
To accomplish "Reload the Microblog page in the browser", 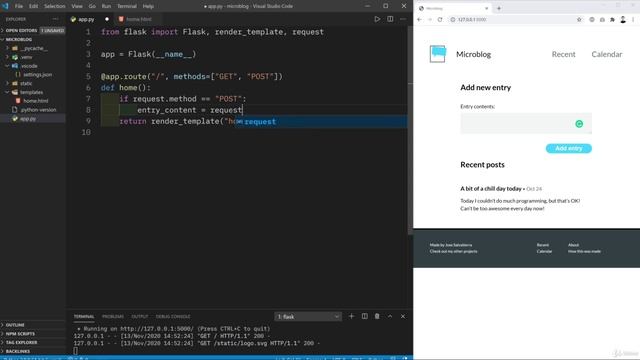I will (440, 20).
